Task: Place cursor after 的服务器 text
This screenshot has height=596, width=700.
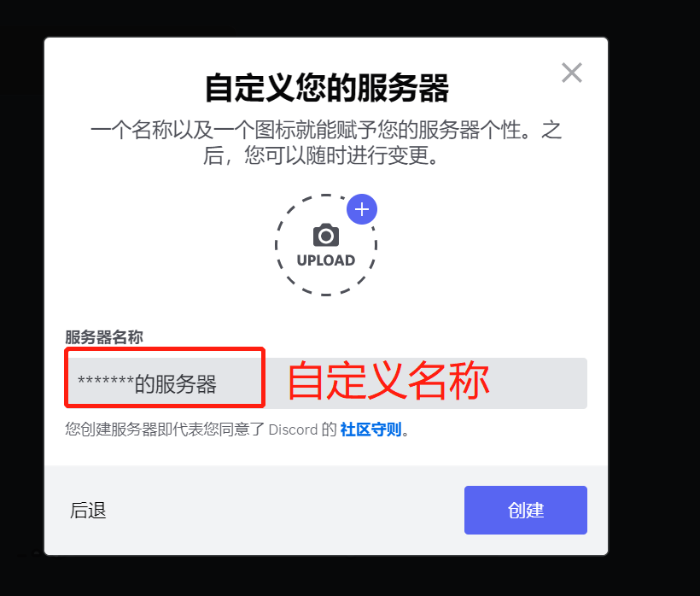Action: tap(218, 384)
